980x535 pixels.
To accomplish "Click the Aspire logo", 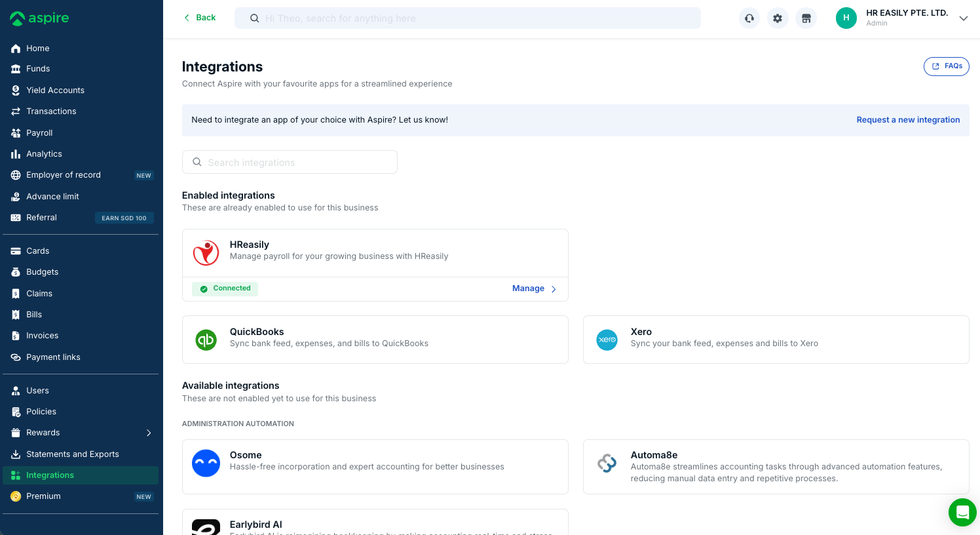I will coord(39,18).
